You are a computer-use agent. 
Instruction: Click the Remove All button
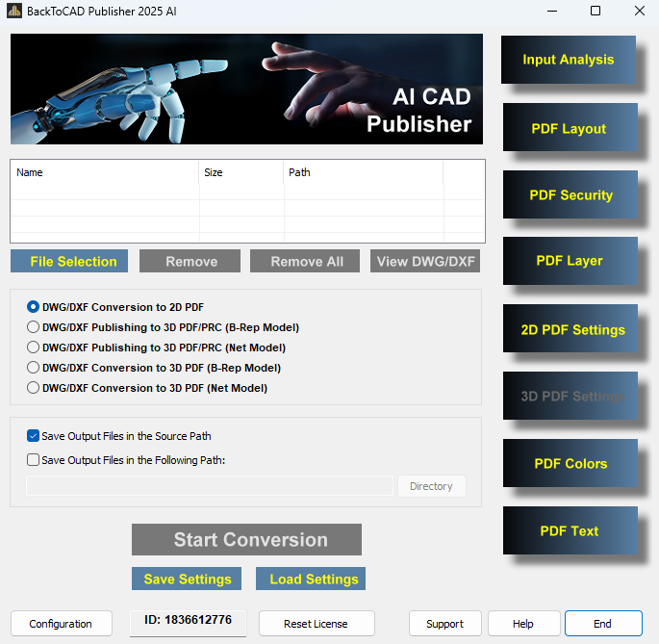(x=305, y=261)
